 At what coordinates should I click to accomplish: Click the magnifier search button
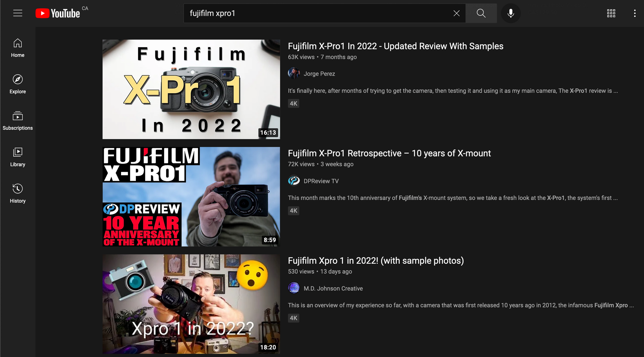(481, 13)
